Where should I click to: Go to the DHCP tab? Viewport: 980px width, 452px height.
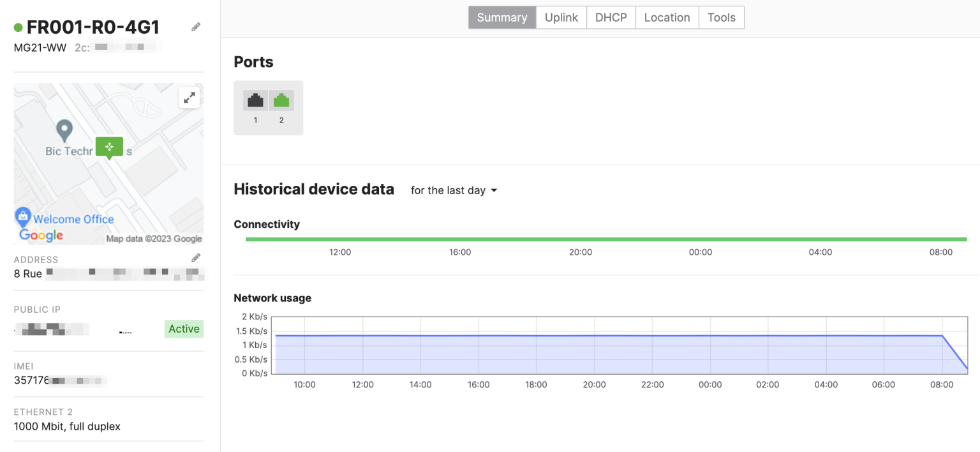coord(611,17)
